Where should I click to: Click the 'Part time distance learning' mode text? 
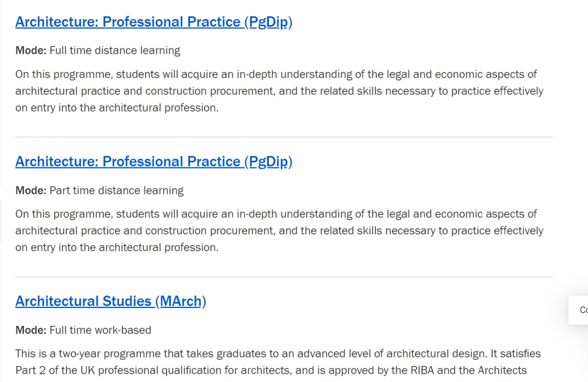click(117, 191)
